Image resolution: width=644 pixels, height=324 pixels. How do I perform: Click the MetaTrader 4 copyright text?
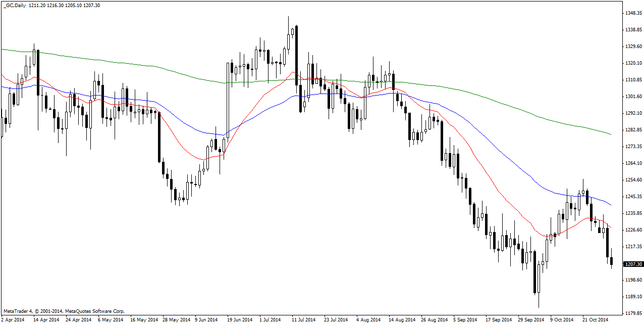64,311
